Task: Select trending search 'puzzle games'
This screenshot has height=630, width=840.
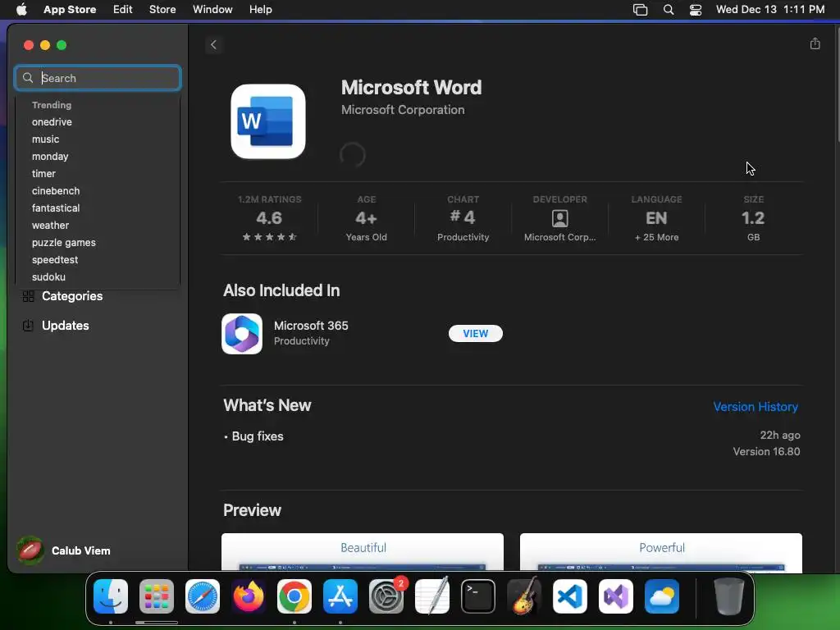Action: point(64,243)
